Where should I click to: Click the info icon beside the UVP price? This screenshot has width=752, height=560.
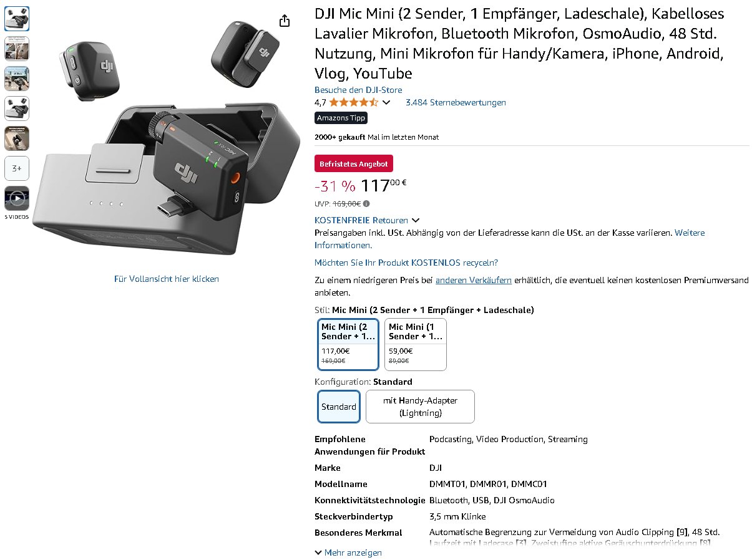[x=366, y=203]
